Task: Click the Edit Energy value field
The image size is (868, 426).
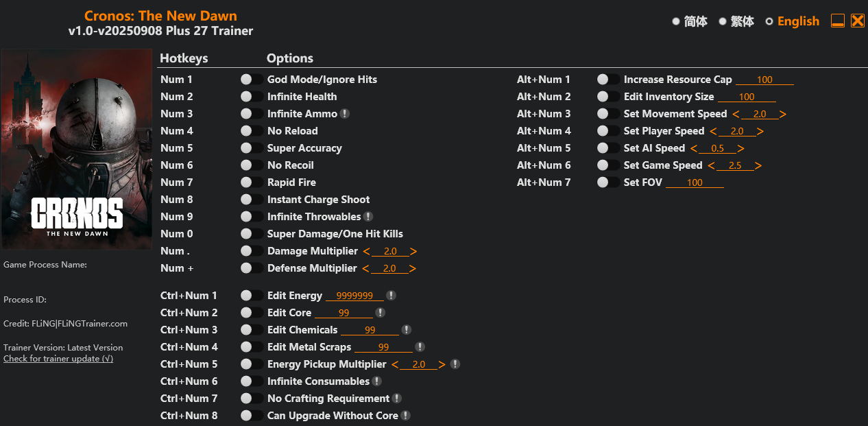Action: click(354, 296)
